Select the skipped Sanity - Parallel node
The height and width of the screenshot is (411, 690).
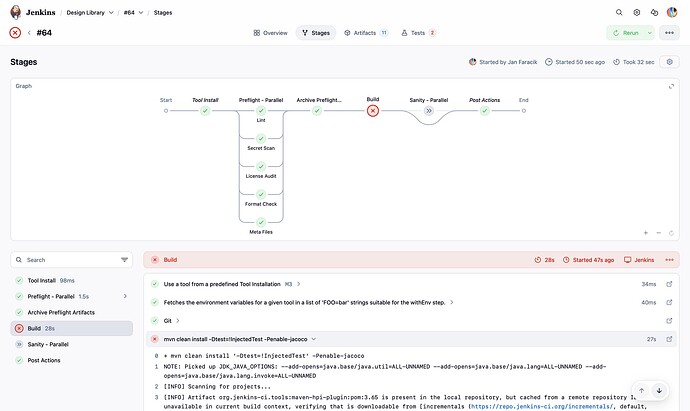(429, 111)
